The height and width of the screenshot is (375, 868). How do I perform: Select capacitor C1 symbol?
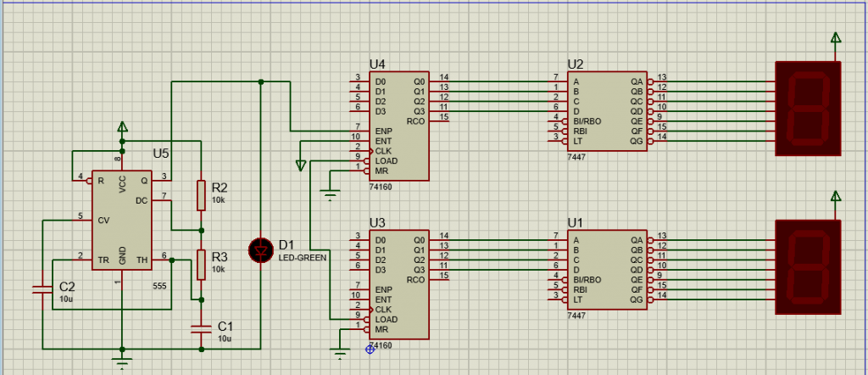click(201, 328)
